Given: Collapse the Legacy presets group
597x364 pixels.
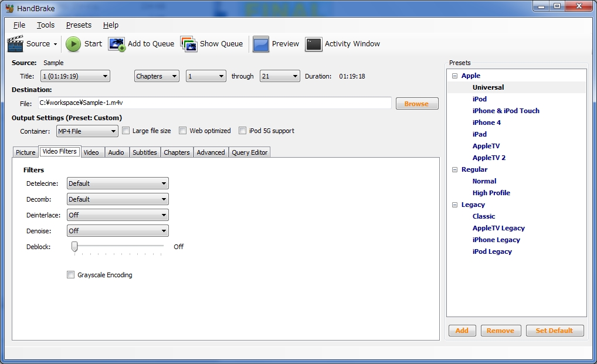Looking at the screenshot, I should point(454,205).
